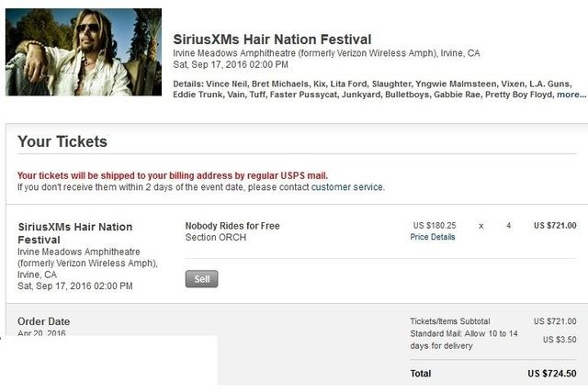Open the customer service link

pyautogui.click(x=347, y=187)
